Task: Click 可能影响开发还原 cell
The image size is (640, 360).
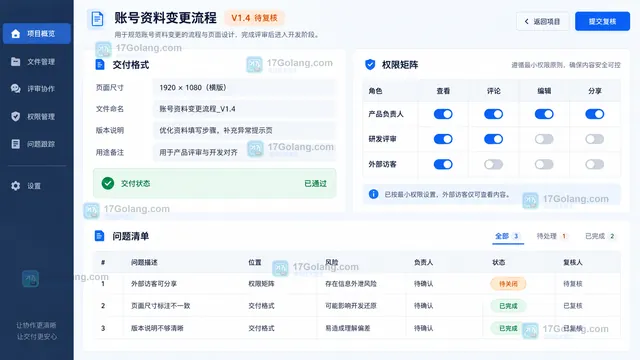Action: pos(351,306)
